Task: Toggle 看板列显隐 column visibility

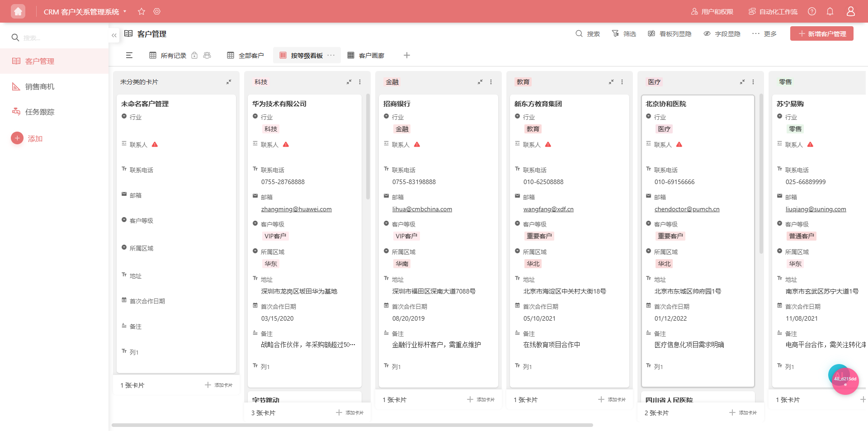Action: 670,34
